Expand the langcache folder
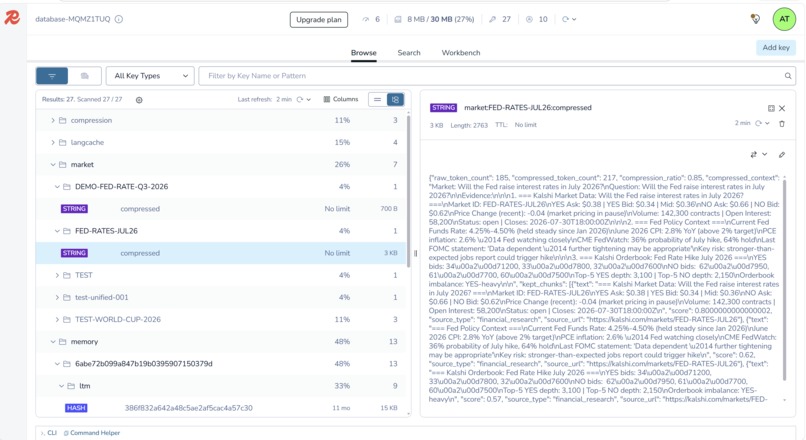This screenshot has height=440, width=806. (52, 142)
